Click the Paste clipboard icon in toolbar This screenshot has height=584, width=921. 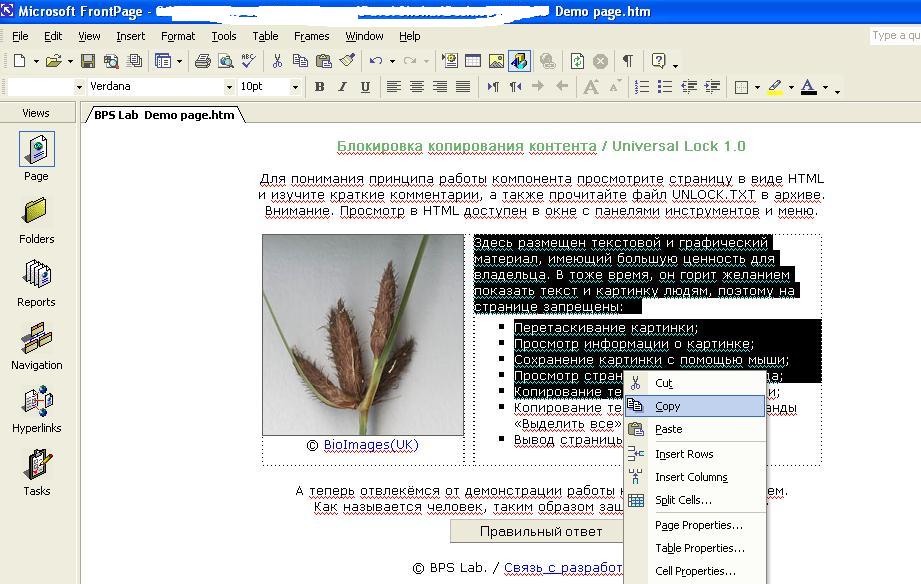324,61
